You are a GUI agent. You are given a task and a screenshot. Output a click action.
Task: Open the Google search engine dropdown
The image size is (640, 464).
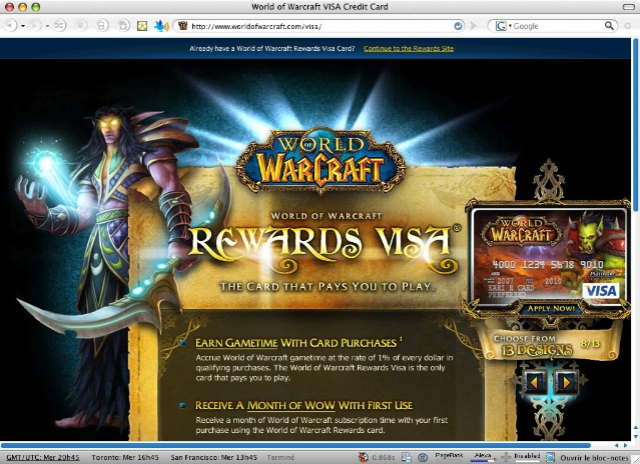pos(503,25)
